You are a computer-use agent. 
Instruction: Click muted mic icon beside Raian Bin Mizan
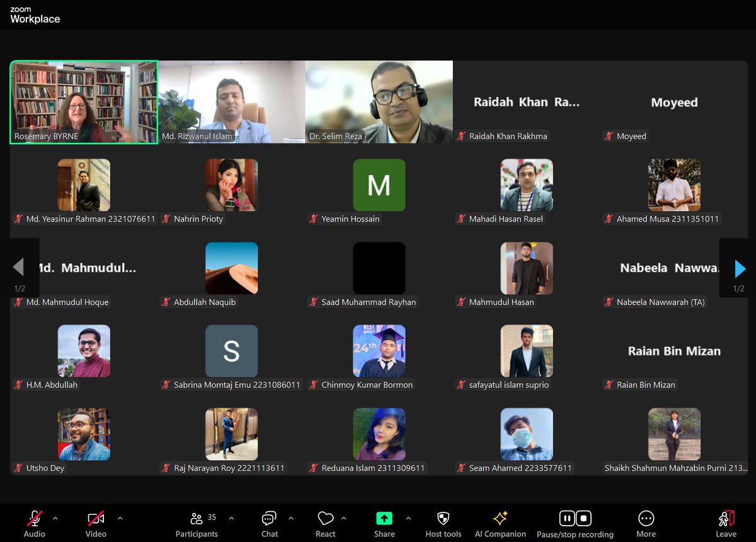(x=609, y=385)
